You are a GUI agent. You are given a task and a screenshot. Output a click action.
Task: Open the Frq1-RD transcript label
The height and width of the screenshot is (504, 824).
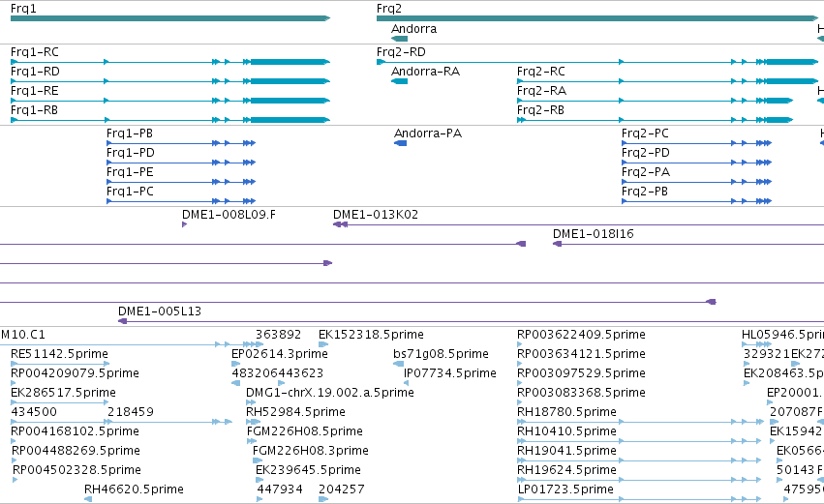click(35, 72)
